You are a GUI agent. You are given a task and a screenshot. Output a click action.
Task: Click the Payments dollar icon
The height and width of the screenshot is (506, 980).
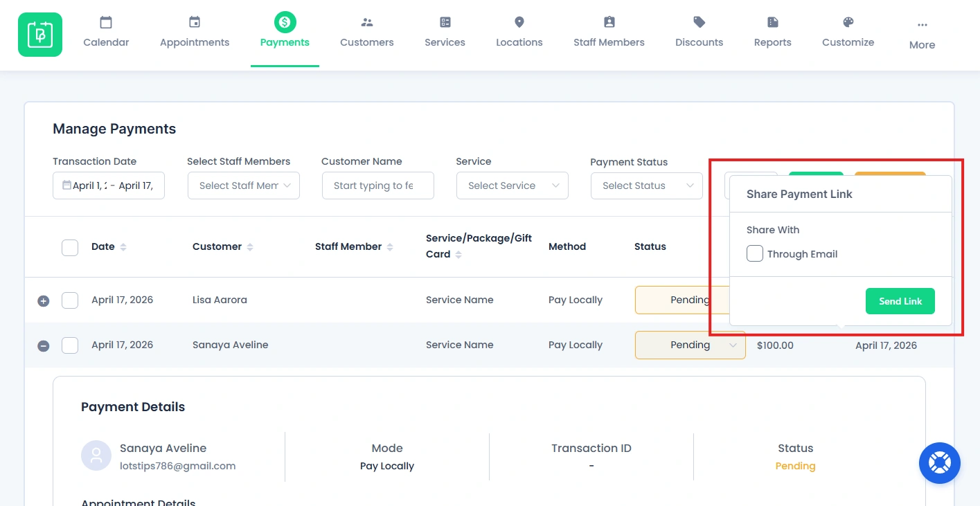tap(285, 22)
